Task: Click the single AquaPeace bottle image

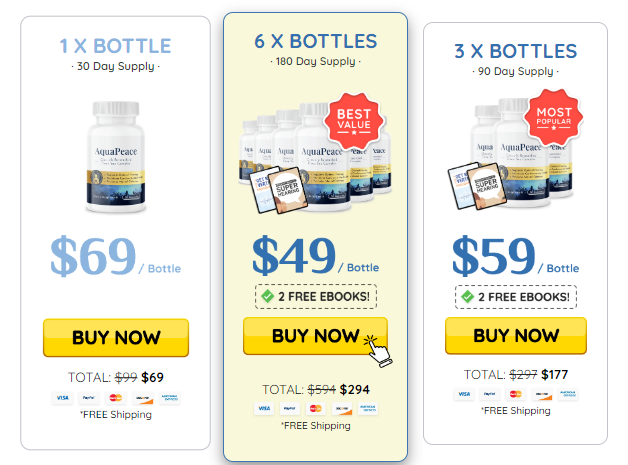Action: (x=116, y=157)
